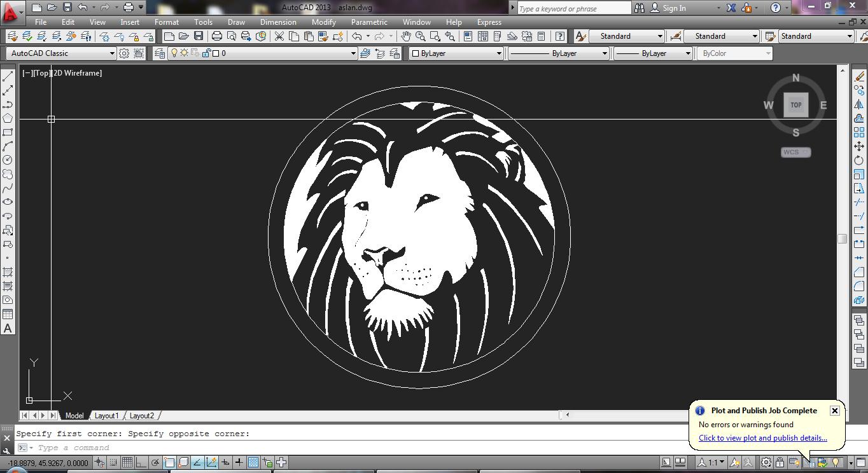Open the Hatch tool
The height and width of the screenshot is (473, 868).
click(x=8, y=272)
